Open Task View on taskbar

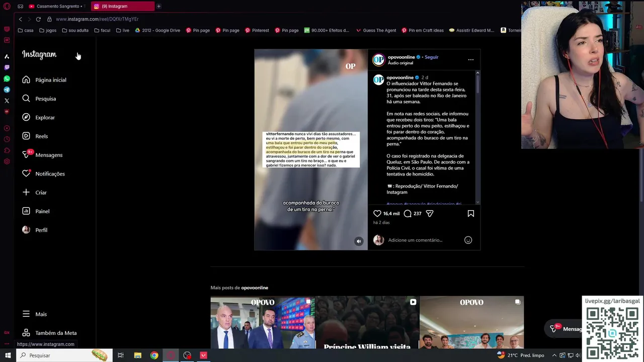point(121,355)
